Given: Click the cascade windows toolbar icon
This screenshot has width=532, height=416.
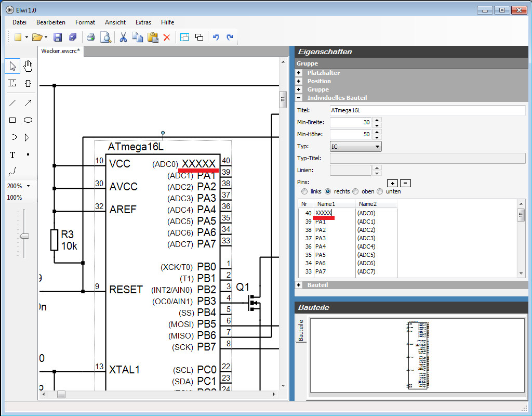Looking at the screenshot, I should click(x=199, y=37).
